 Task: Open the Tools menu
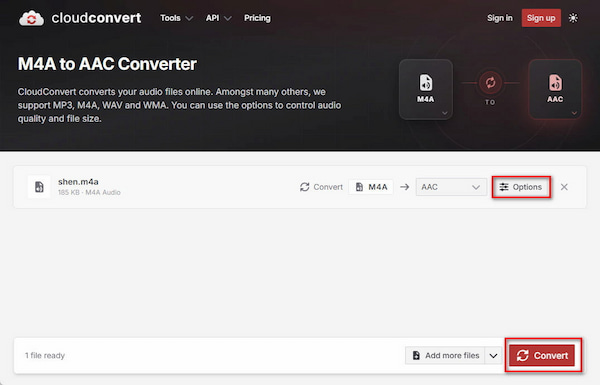click(x=176, y=18)
